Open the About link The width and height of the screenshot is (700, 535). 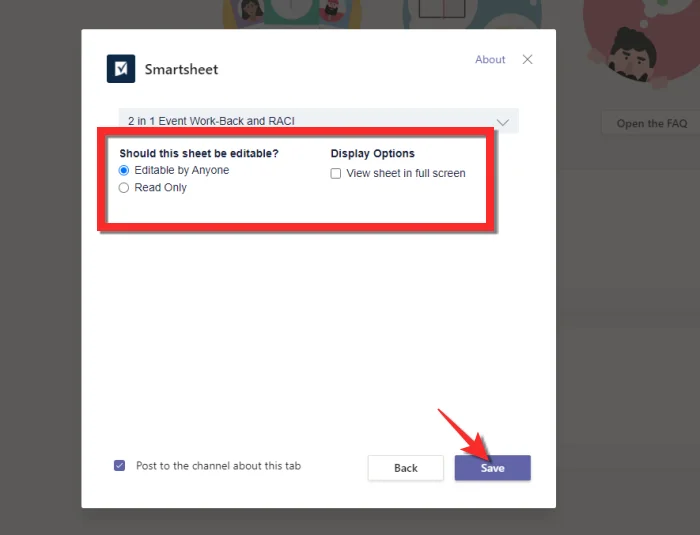click(490, 59)
